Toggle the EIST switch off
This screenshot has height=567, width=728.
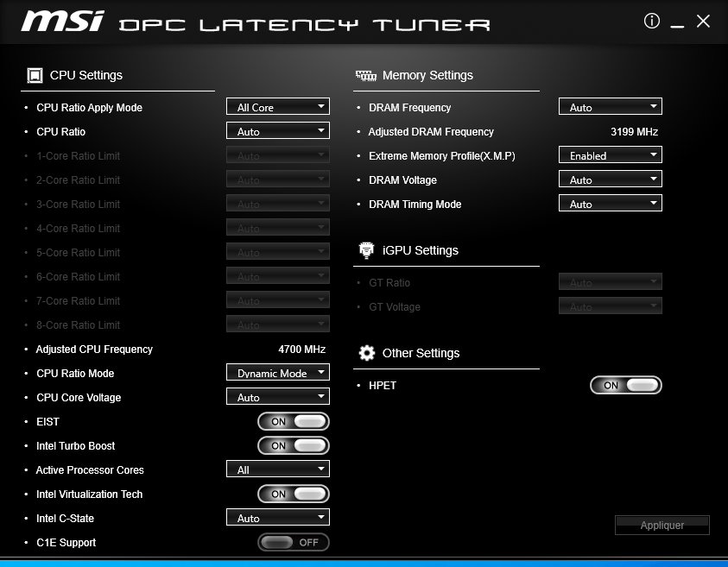[x=294, y=422]
